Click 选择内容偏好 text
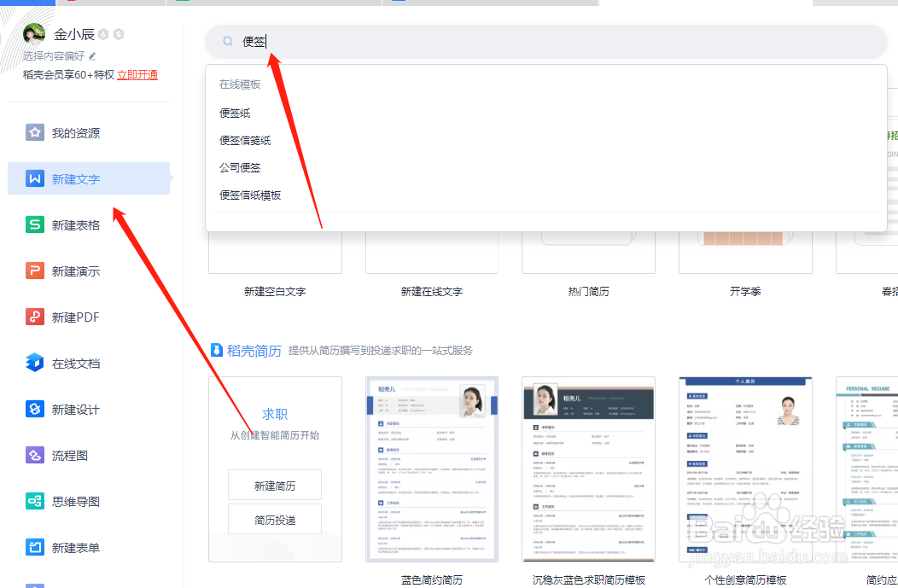 click(54, 56)
